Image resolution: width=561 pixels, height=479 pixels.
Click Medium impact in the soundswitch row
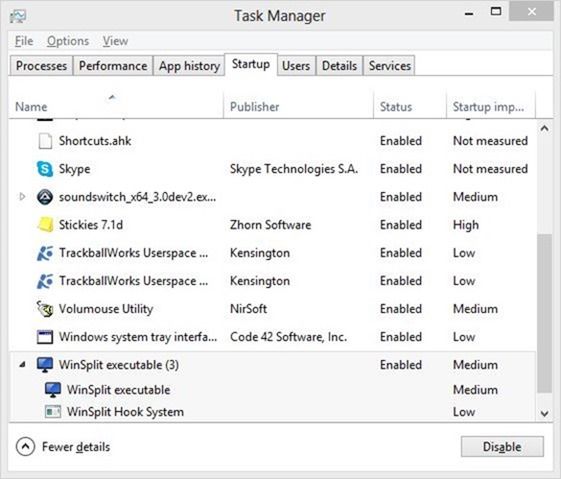pyautogui.click(x=475, y=197)
